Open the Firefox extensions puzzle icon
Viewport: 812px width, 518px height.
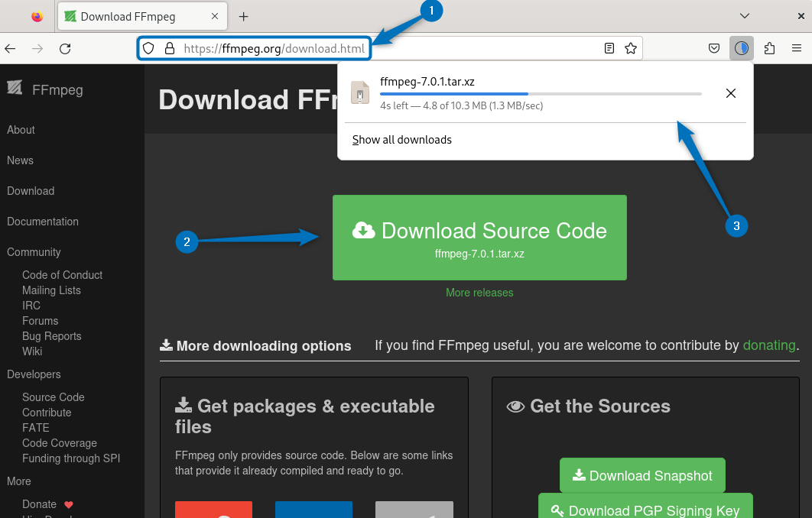(x=769, y=47)
